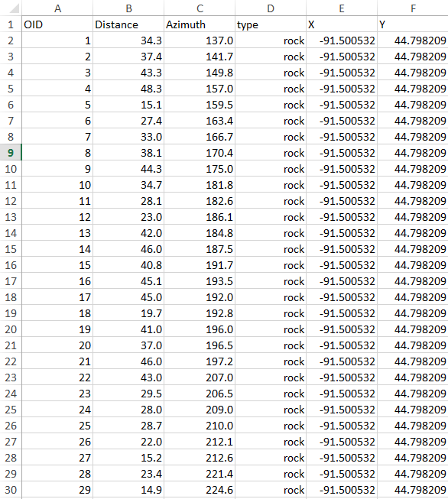Select Distance cell 14.9
The image size is (448, 499).
point(128,490)
